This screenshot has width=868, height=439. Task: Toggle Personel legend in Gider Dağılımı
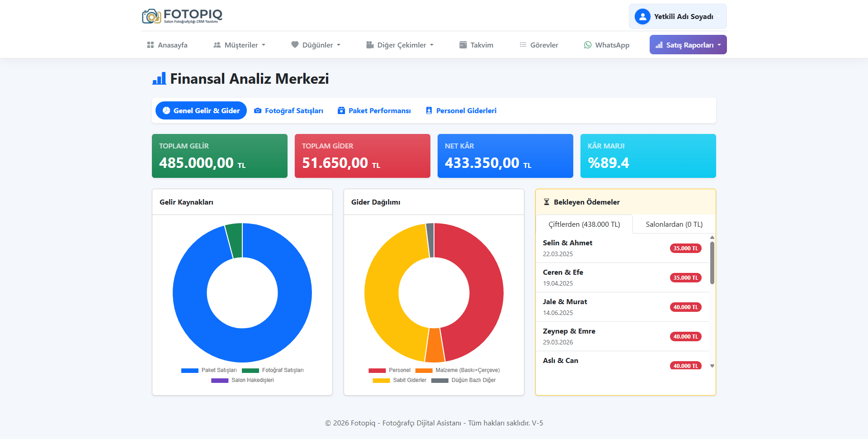pyautogui.click(x=390, y=370)
